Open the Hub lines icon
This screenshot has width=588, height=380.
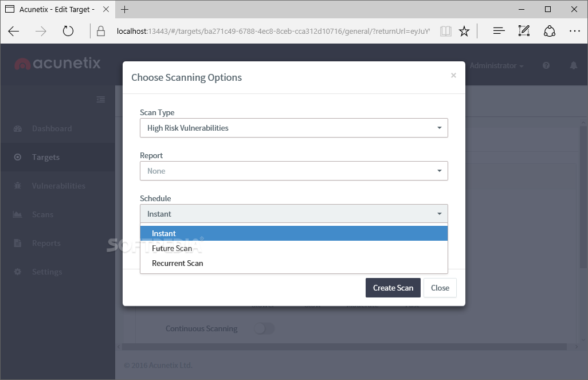pyautogui.click(x=499, y=31)
